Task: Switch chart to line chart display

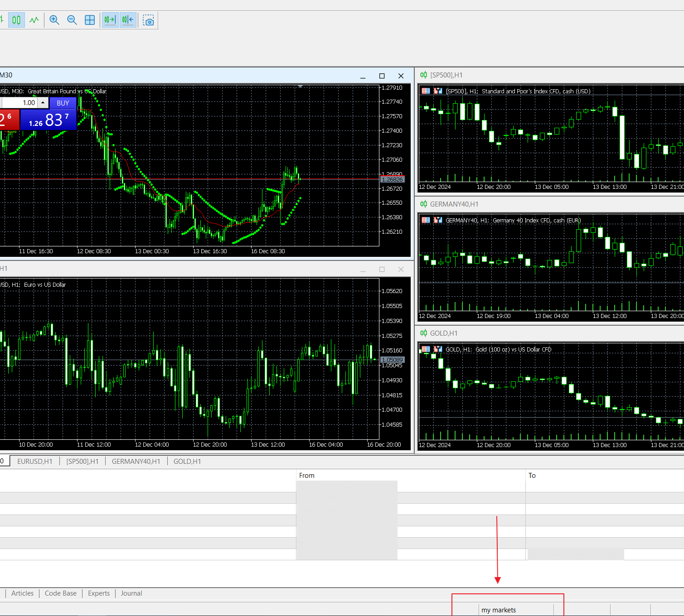Action: coord(34,20)
